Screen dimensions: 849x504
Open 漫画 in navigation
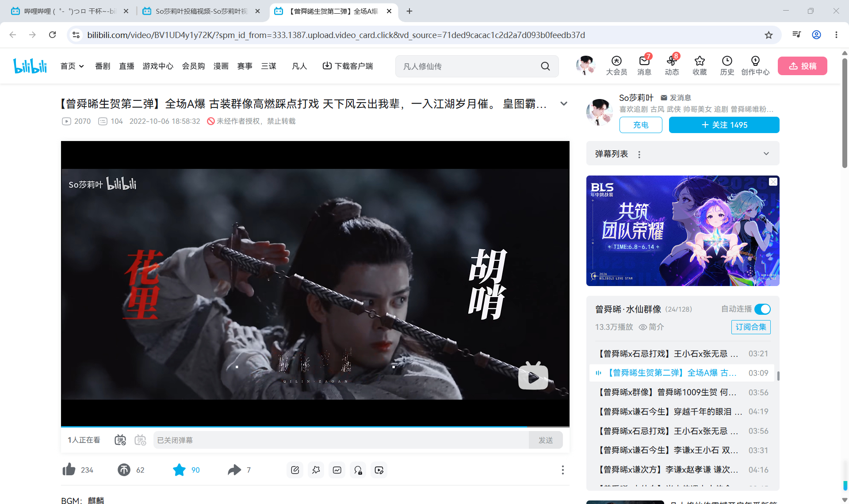click(x=221, y=66)
